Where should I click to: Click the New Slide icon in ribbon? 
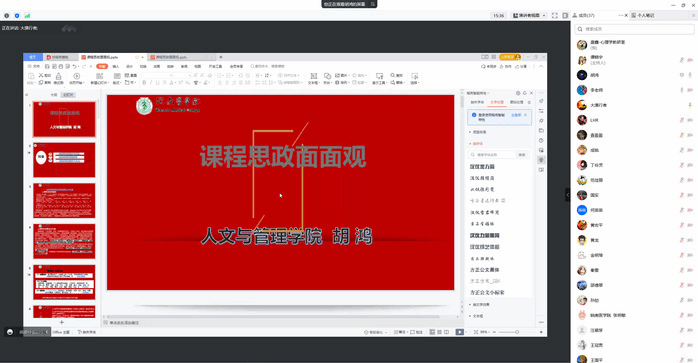(100, 76)
